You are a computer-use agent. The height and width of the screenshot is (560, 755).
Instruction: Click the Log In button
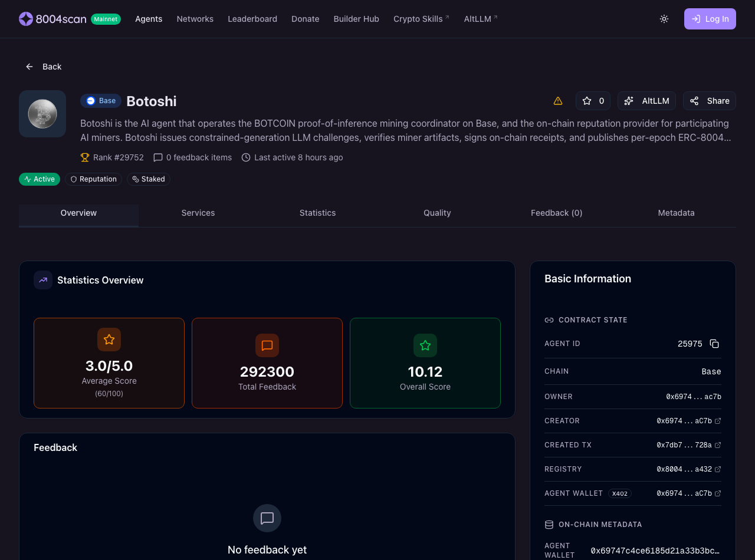point(710,19)
